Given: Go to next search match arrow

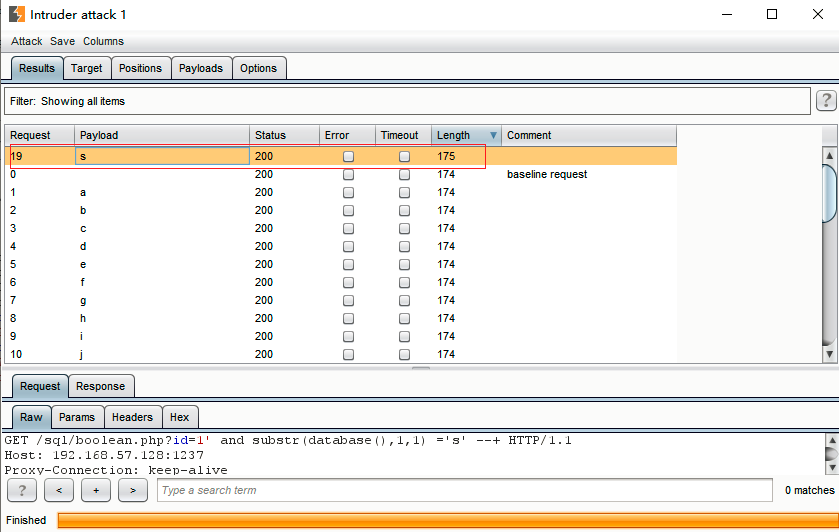Looking at the screenshot, I should [x=133, y=490].
